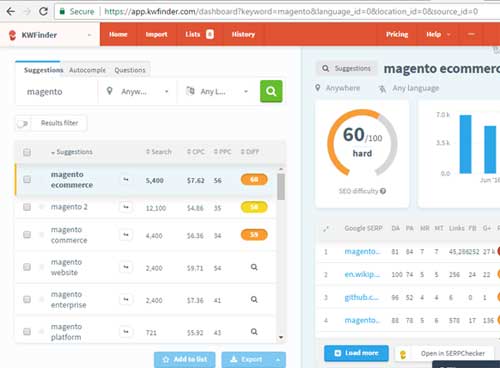Click the browser back arrow

pyautogui.click(x=11, y=12)
